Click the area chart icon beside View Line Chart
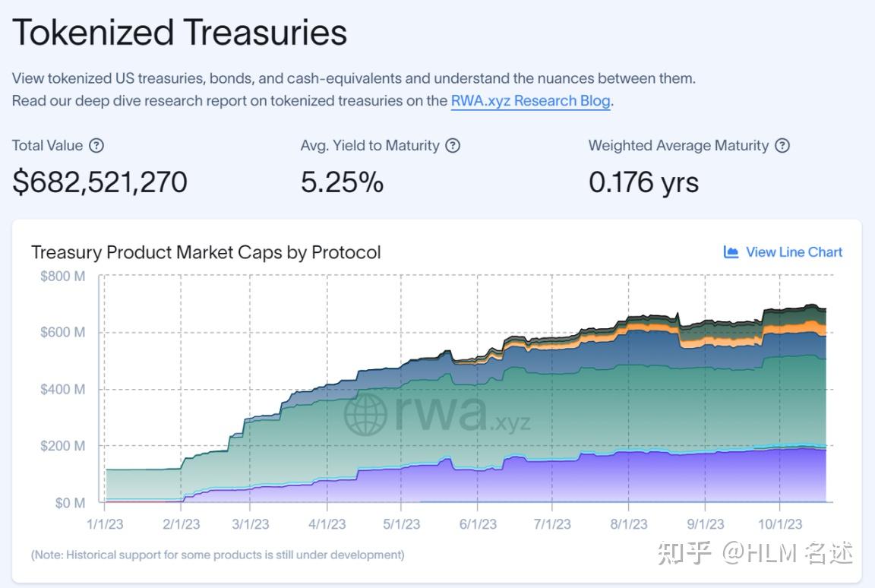The image size is (875, 588). click(731, 252)
